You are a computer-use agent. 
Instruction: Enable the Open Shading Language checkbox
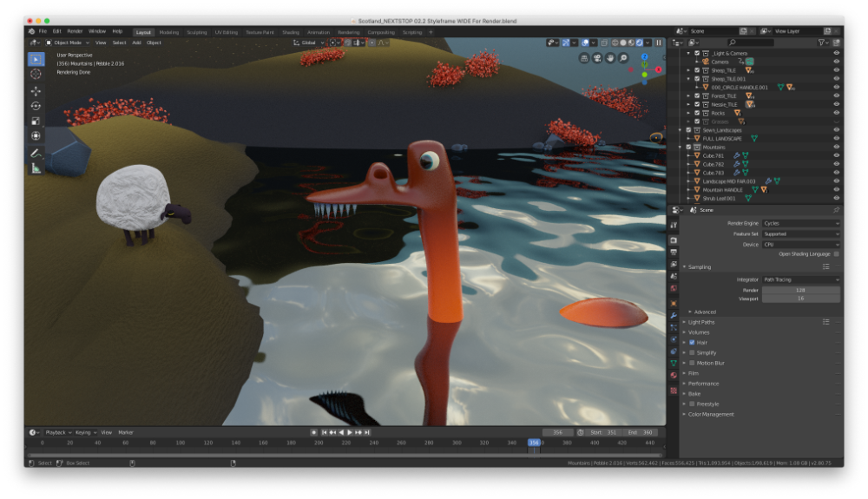click(836, 254)
